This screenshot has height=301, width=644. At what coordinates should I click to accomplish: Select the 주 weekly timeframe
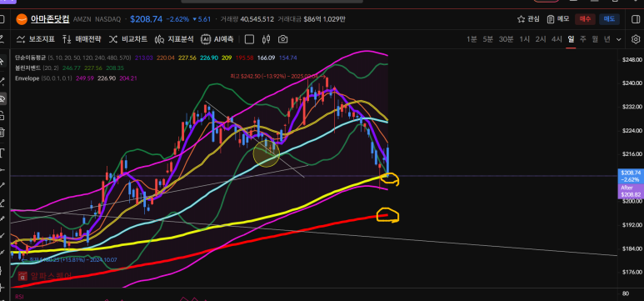click(x=583, y=39)
